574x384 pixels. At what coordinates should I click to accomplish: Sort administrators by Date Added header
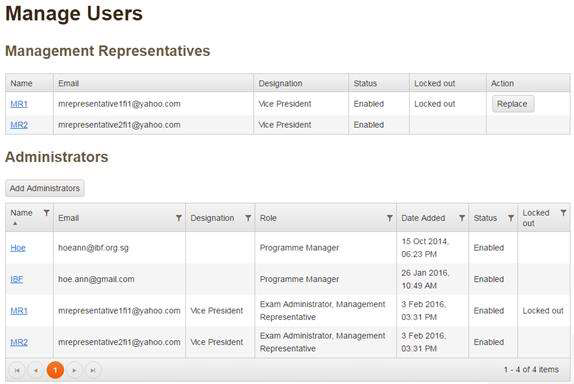(423, 218)
